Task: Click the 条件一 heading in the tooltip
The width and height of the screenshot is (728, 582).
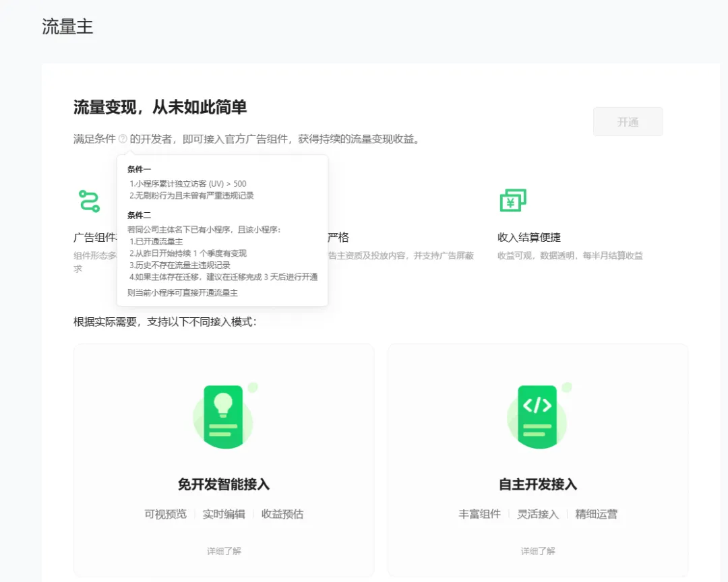Action: (140, 170)
